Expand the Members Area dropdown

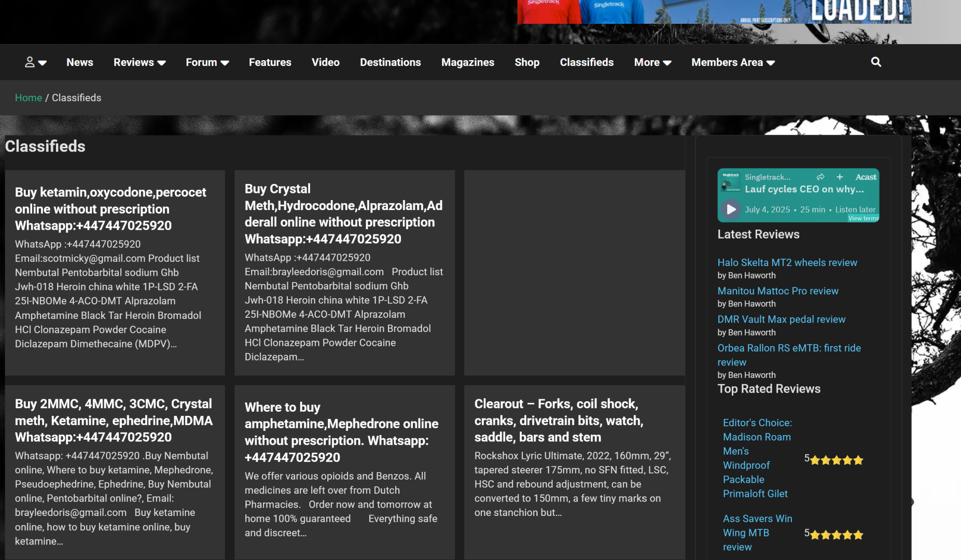[x=732, y=62]
